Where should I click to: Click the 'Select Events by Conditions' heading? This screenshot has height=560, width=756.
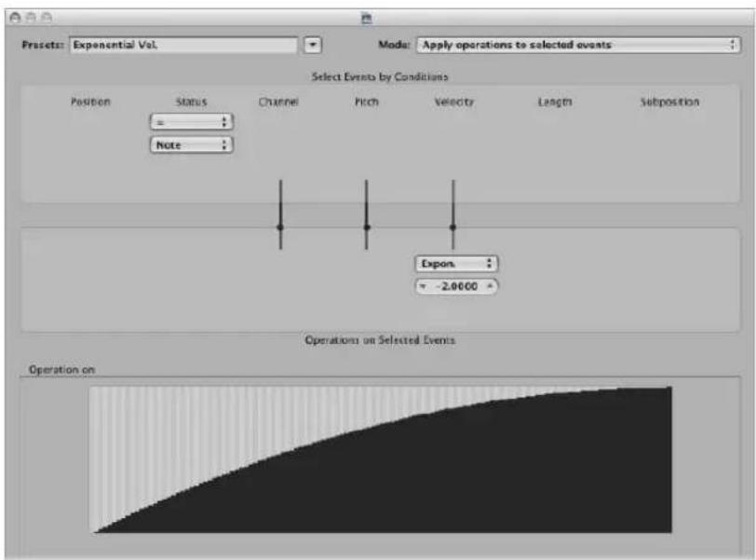click(x=380, y=76)
